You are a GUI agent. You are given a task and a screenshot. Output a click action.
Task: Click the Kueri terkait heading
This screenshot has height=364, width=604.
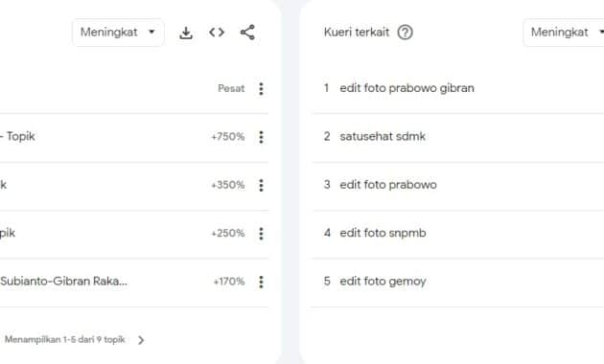click(357, 33)
